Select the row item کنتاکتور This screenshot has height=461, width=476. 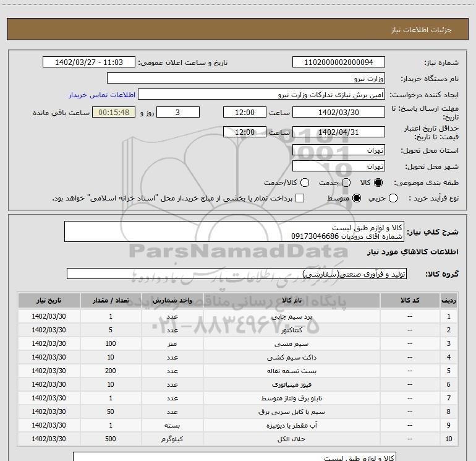[x=291, y=330]
